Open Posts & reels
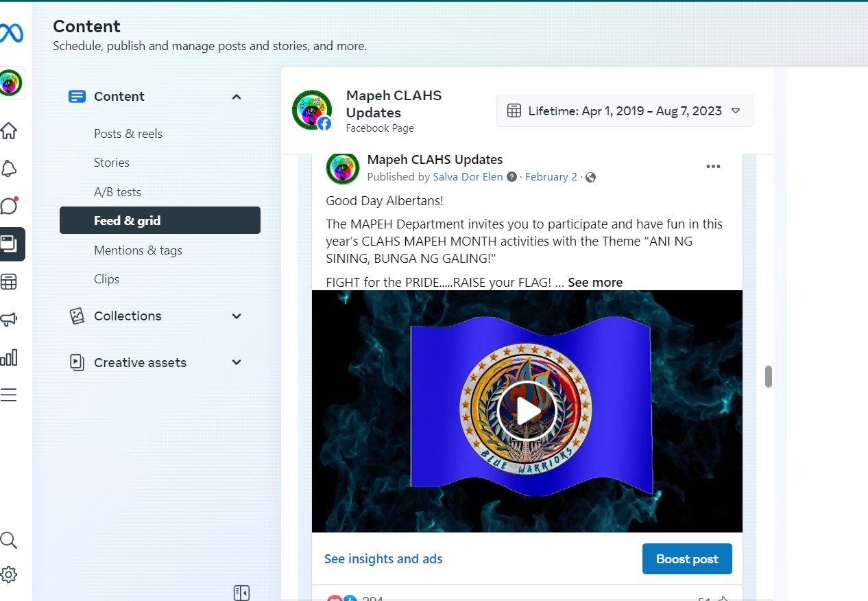Image resolution: width=868 pixels, height=601 pixels. pyautogui.click(x=128, y=134)
